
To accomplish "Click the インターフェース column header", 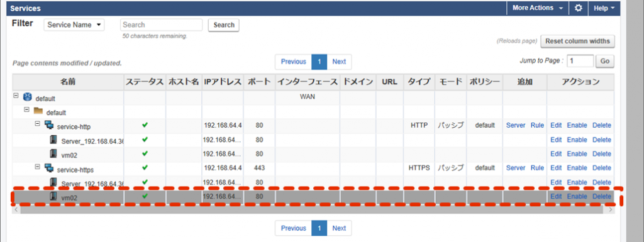I will (308, 82).
